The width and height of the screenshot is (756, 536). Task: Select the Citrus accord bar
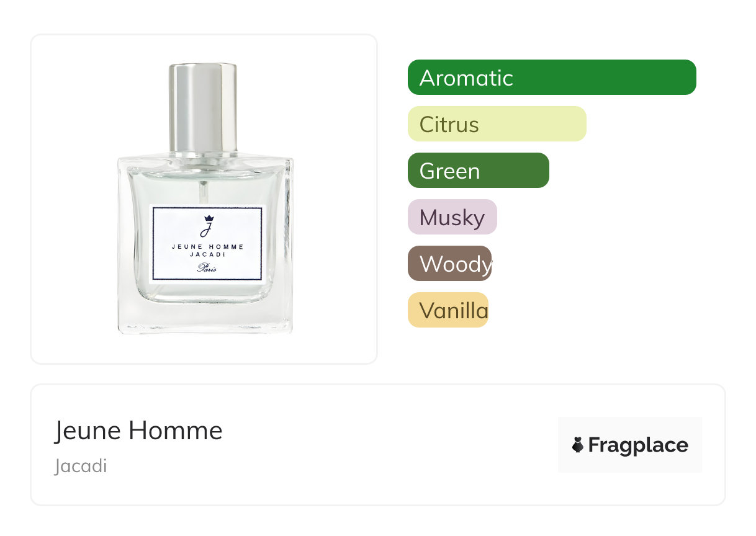(x=497, y=124)
